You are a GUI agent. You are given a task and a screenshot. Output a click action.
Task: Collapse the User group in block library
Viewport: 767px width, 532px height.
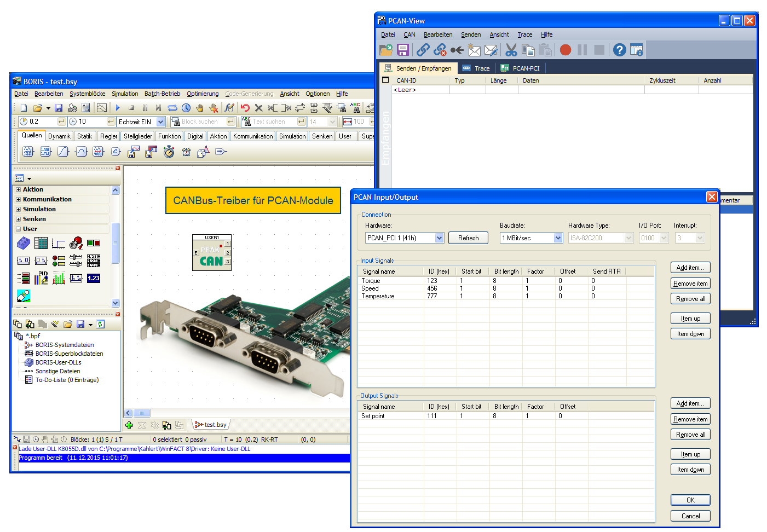point(18,229)
